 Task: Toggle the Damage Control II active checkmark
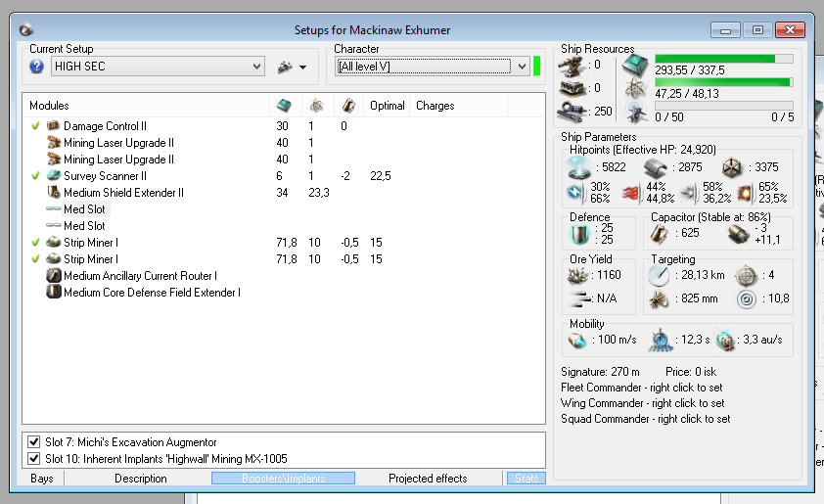(x=36, y=125)
